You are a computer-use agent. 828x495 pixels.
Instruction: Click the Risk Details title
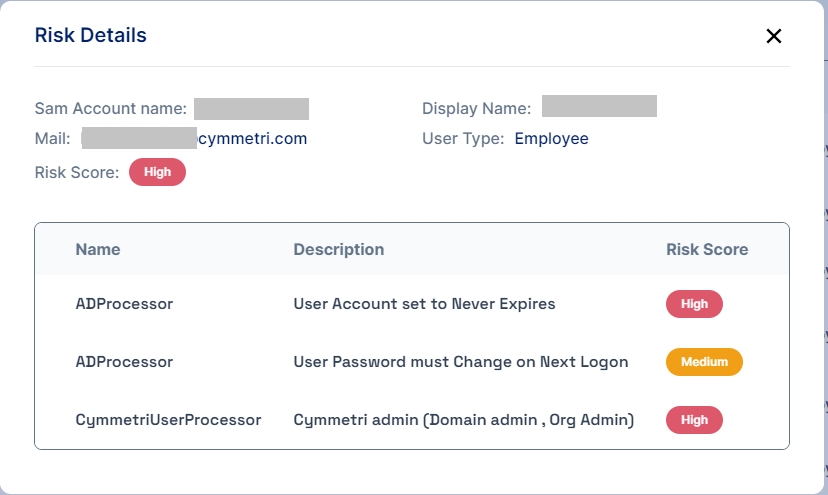click(90, 36)
